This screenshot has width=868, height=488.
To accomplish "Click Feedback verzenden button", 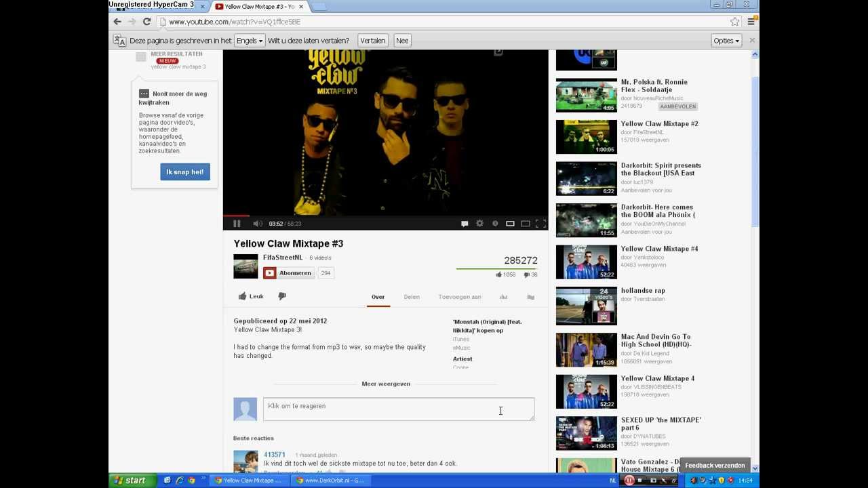I will 715,466.
